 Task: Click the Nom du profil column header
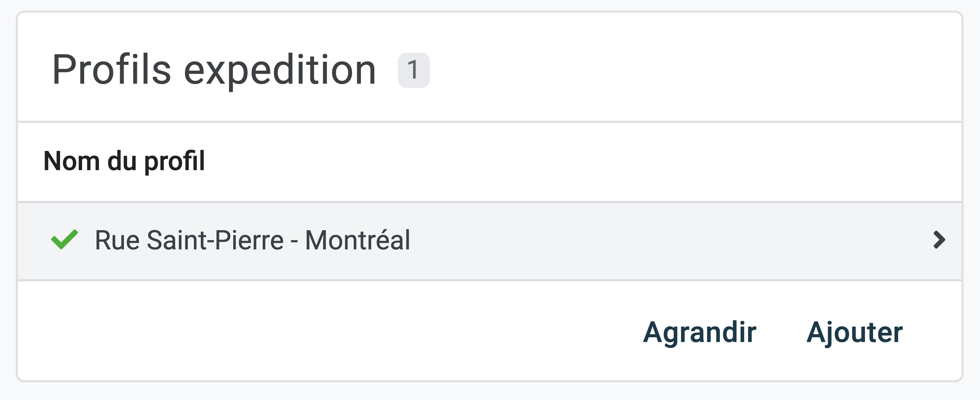pos(124,161)
